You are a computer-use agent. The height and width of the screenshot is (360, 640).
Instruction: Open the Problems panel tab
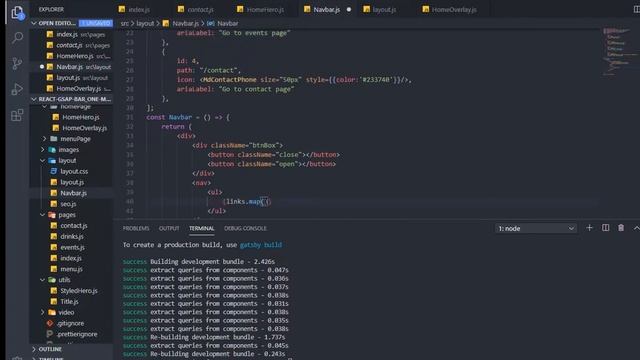point(136,228)
